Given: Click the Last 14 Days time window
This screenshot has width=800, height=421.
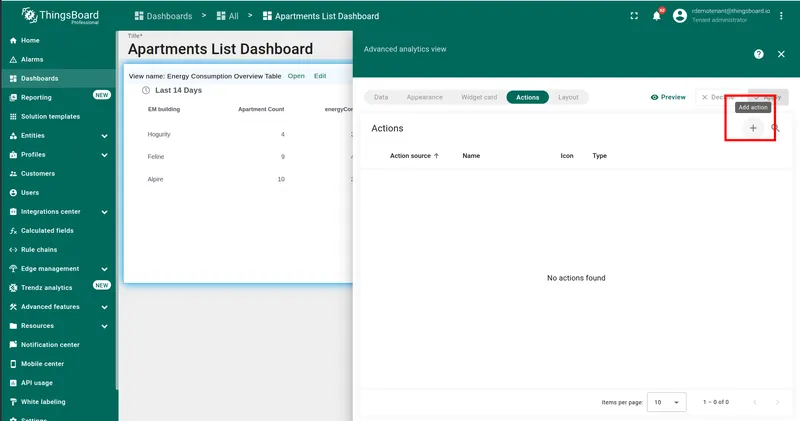Looking at the screenshot, I should tap(172, 90).
